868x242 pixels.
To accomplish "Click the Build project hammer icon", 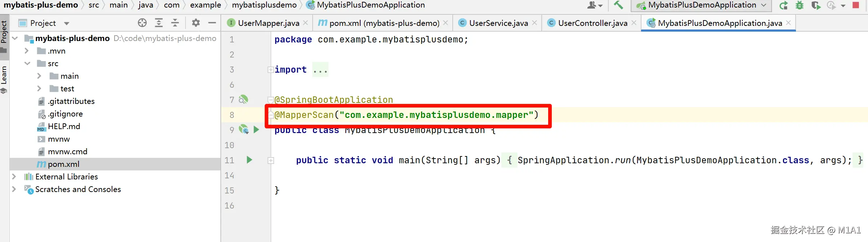I will pos(618,5).
